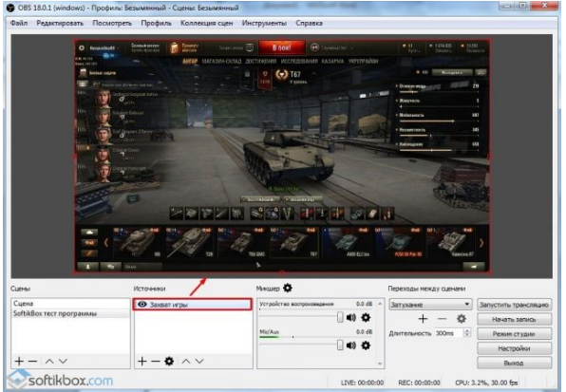Open the Профиль menu

pyautogui.click(x=156, y=23)
